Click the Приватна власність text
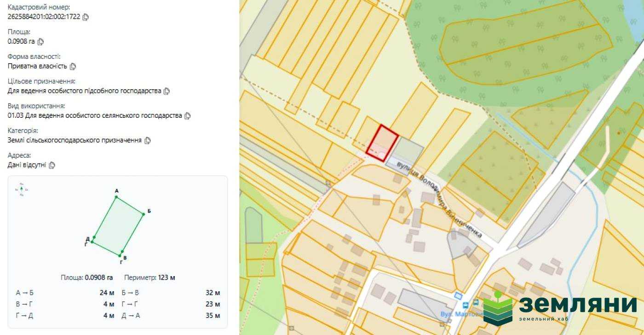Viewport: 644px width, 335px height. point(37,66)
